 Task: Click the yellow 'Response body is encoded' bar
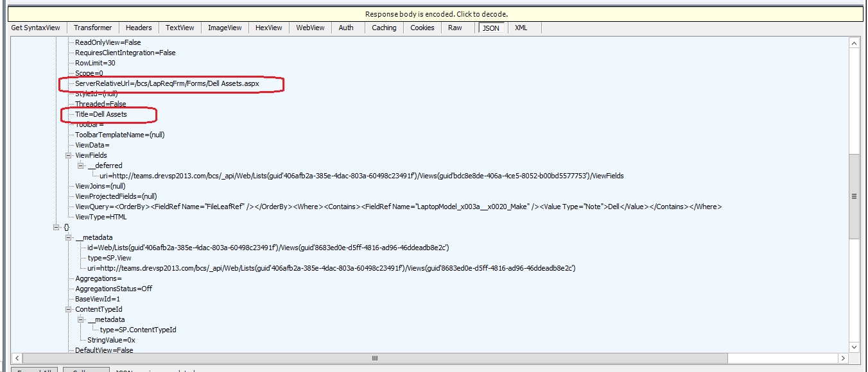[437, 14]
